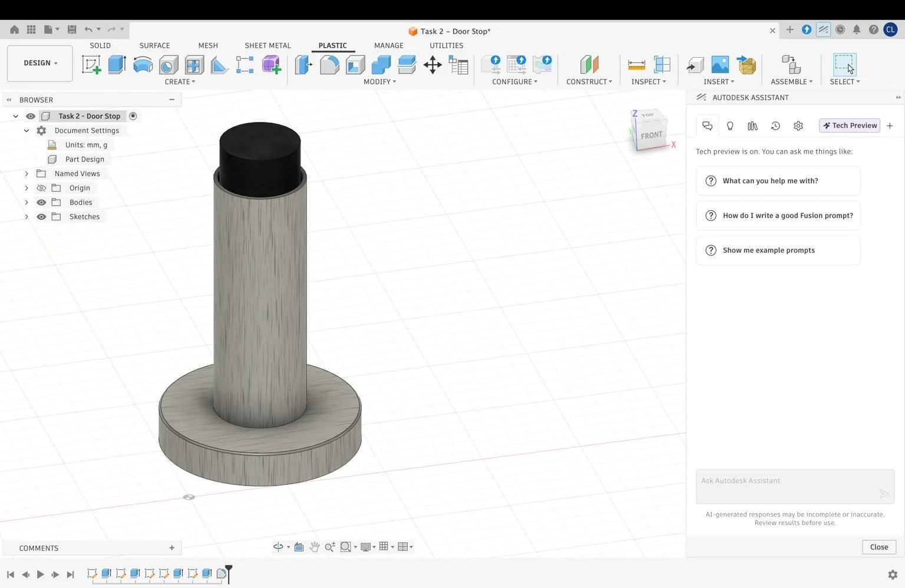Switch to the MANAGE tab

click(389, 45)
